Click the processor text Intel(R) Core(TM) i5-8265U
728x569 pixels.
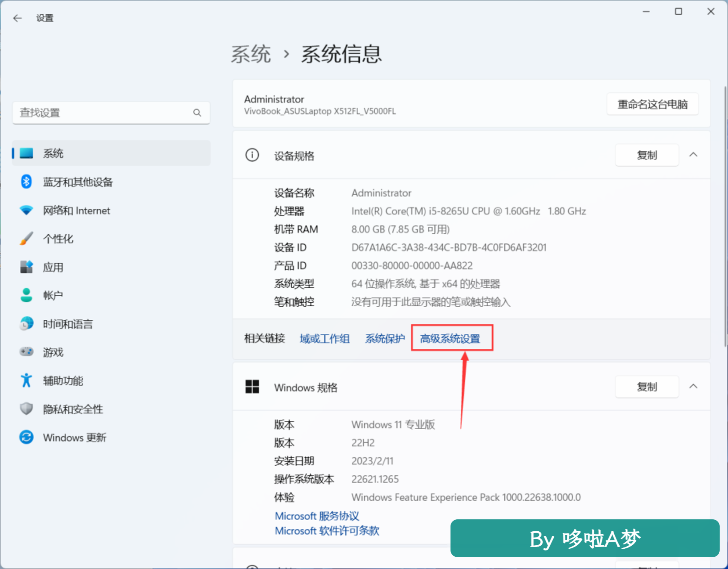469,211
